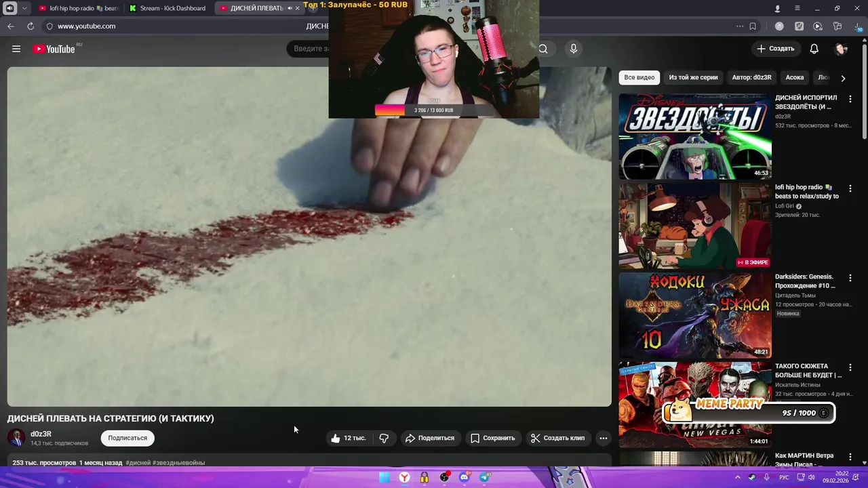Open the YouTube guide hamburger menu
868x488 pixels.
[x=16, y=49]
